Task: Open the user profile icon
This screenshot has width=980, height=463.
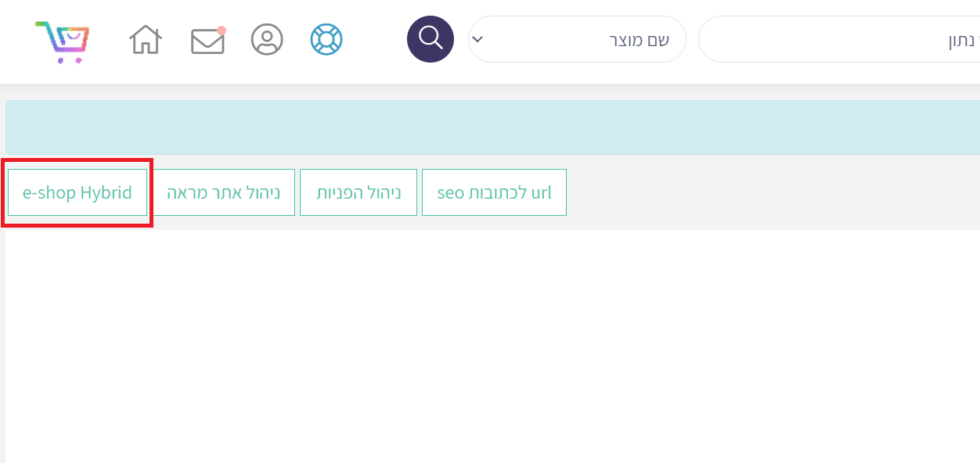Action: [267, 39]
